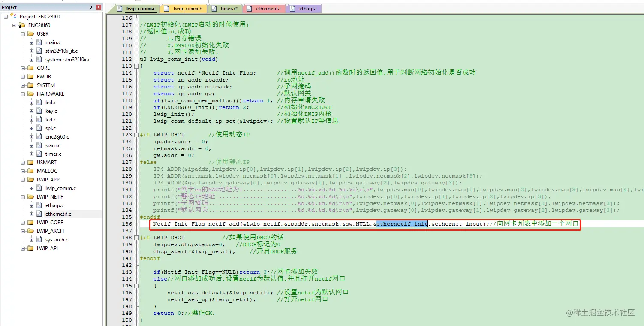
Task: Click the MALLOC group folder icon
Action: [30, 171]
